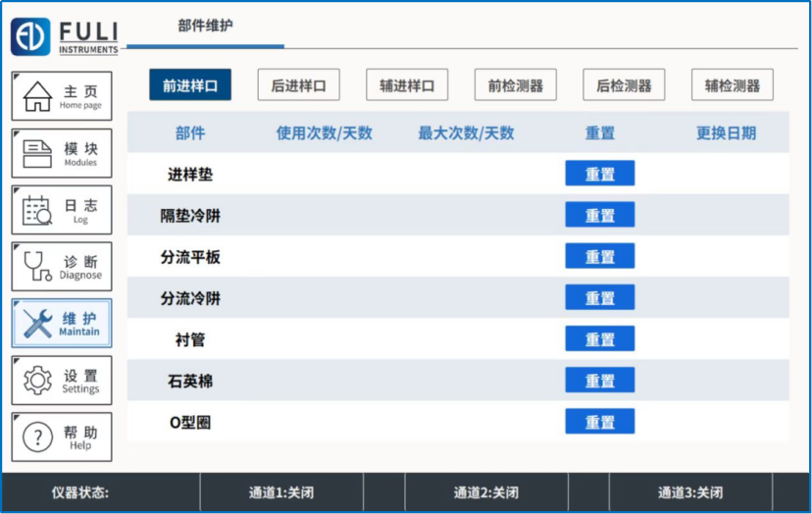812x514 pixels.
Task: Reset the 隔垫冷阱 counter
Action: 599,215
